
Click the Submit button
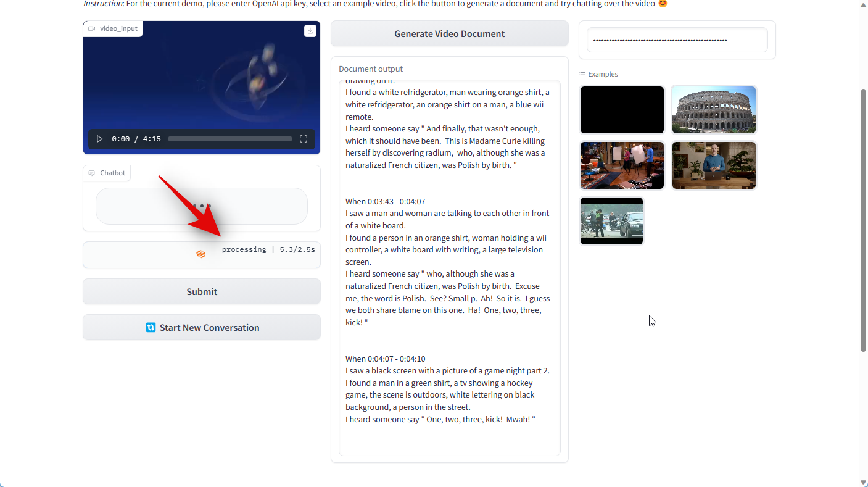202,292
